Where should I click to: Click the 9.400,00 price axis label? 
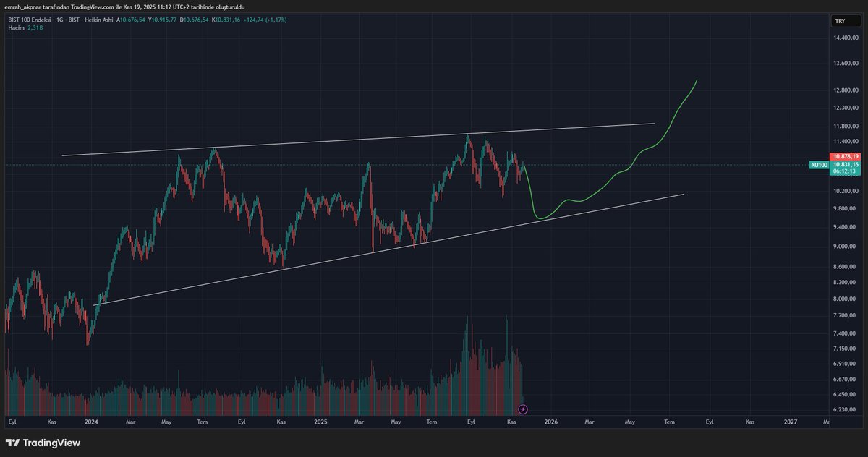click(x=845, y=227)
